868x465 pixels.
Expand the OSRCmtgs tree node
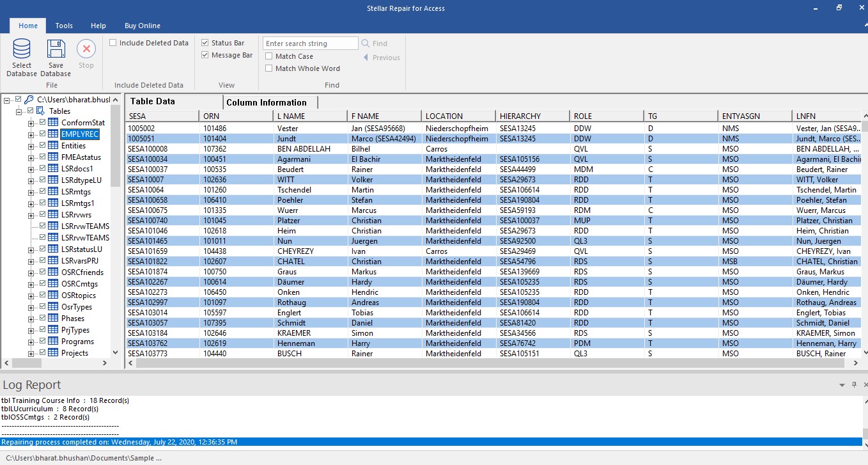point(31,284)
